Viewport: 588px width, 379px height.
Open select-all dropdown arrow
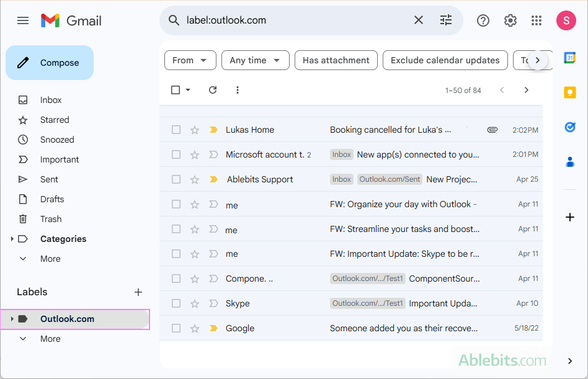pos(188,90)
